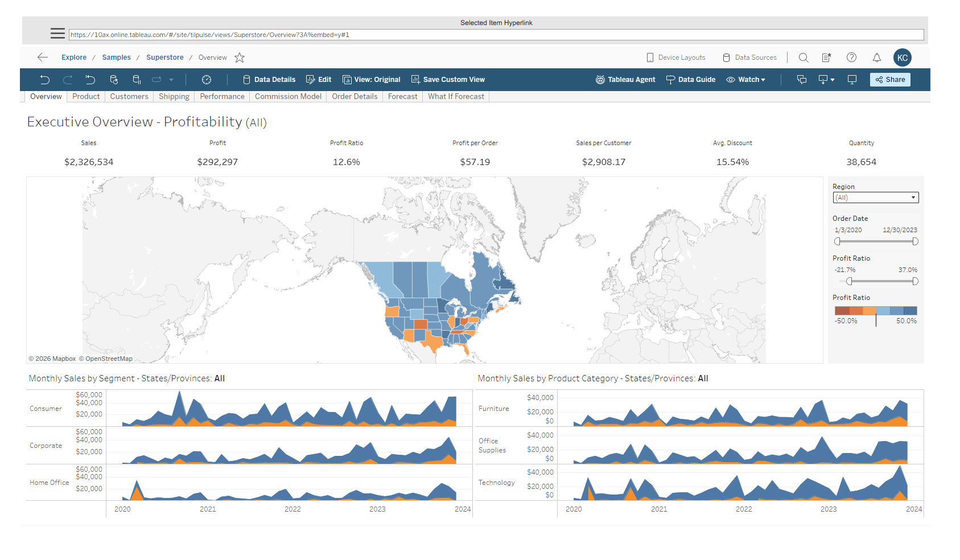Click the notifications bell icon

point(876,57)
